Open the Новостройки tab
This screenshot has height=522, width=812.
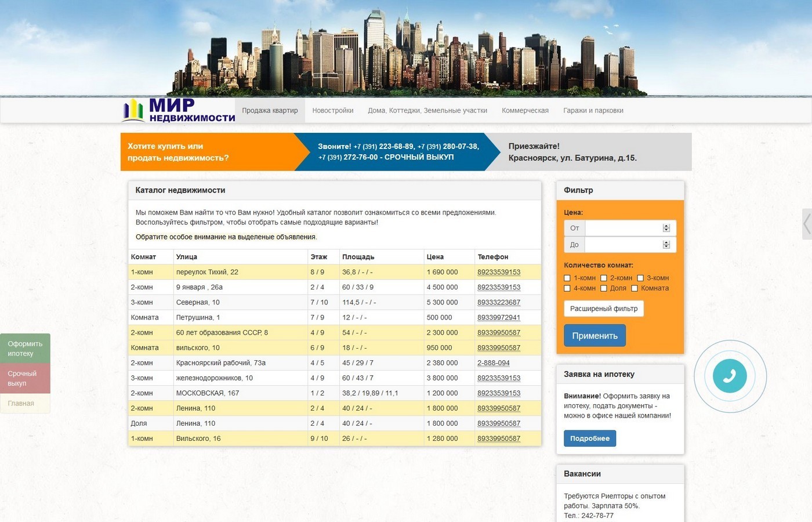(333, 110)
